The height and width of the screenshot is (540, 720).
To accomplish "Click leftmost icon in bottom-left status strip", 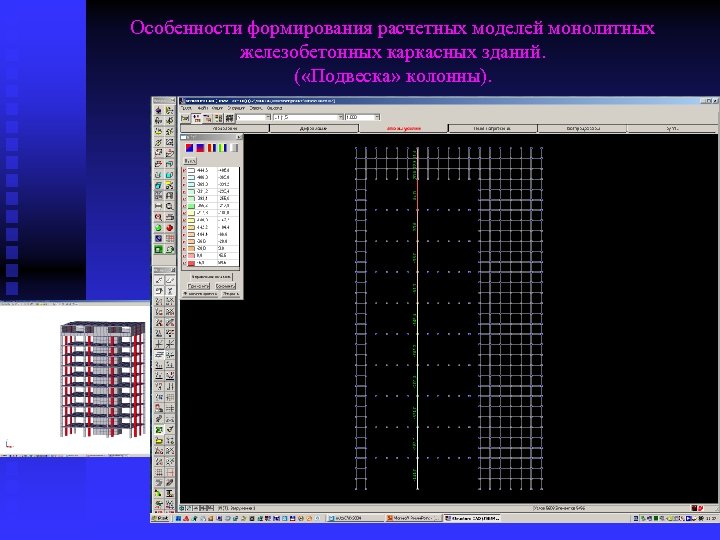I will (x=183, y=508).
